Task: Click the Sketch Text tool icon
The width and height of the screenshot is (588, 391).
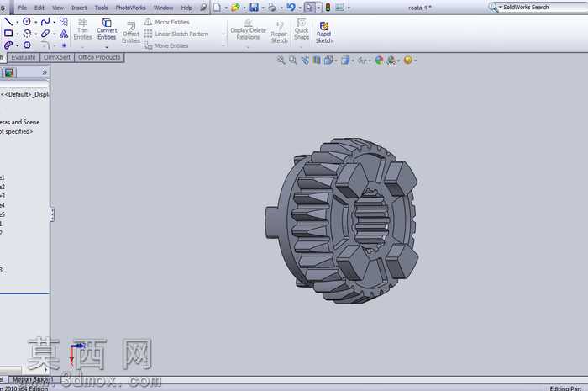Action: pos(64,34)
